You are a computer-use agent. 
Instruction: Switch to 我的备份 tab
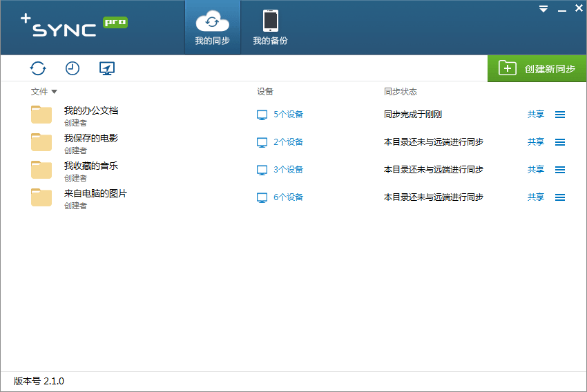click(x=270, y=28)
